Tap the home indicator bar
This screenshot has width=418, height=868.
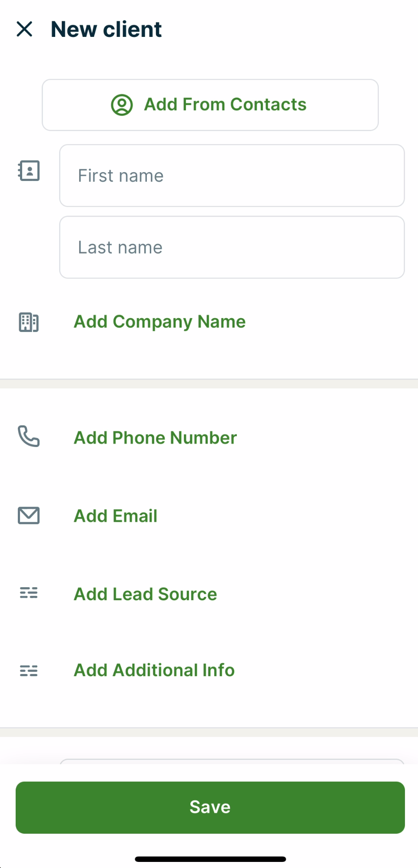pyautogui.click(x=210, y=859)
